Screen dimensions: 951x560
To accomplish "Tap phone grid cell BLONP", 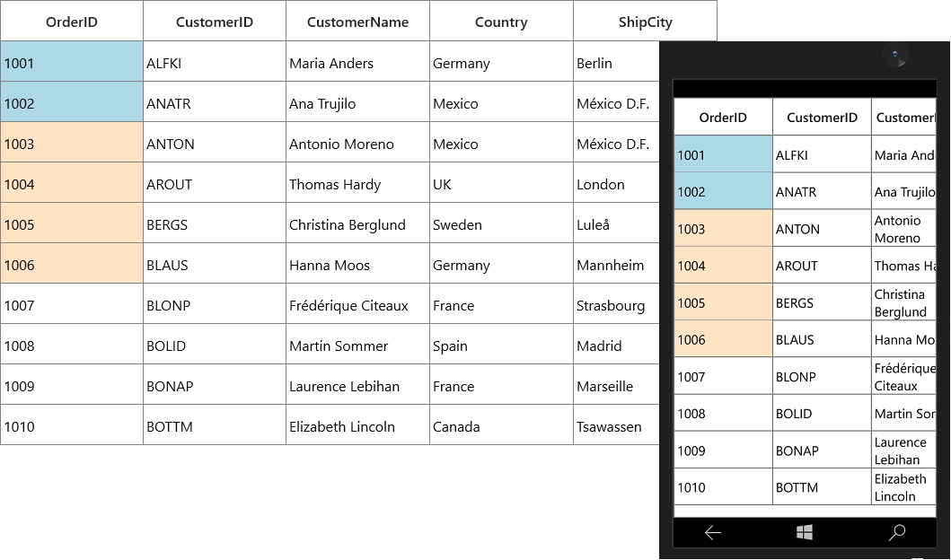I will pos(822,376).
